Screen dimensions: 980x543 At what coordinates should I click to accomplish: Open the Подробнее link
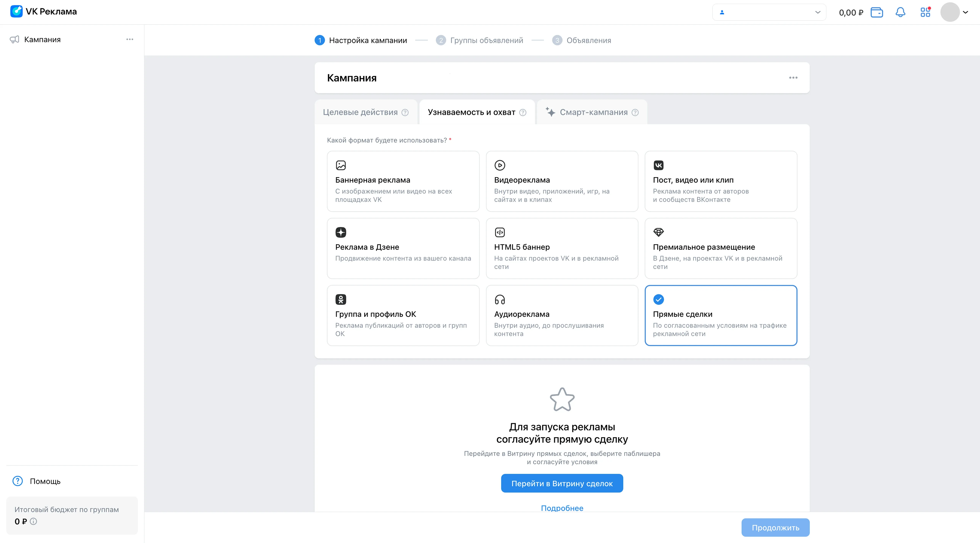562,508
